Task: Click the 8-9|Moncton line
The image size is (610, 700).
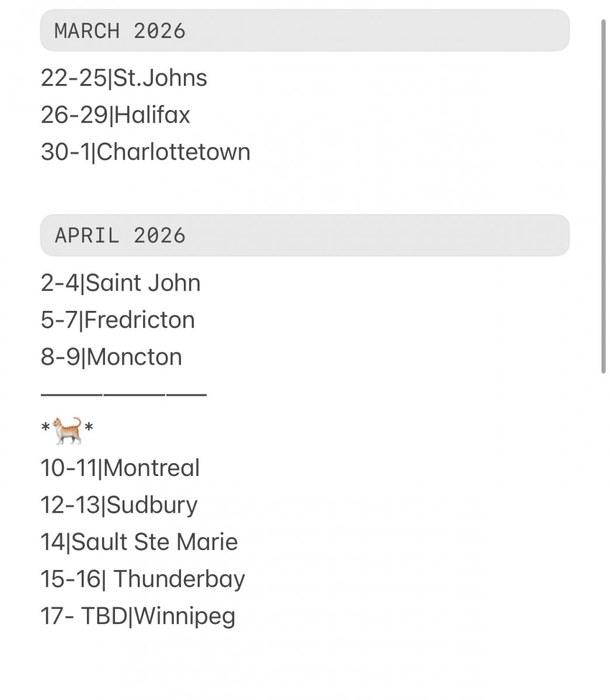Action: click(x=111, y=357)
